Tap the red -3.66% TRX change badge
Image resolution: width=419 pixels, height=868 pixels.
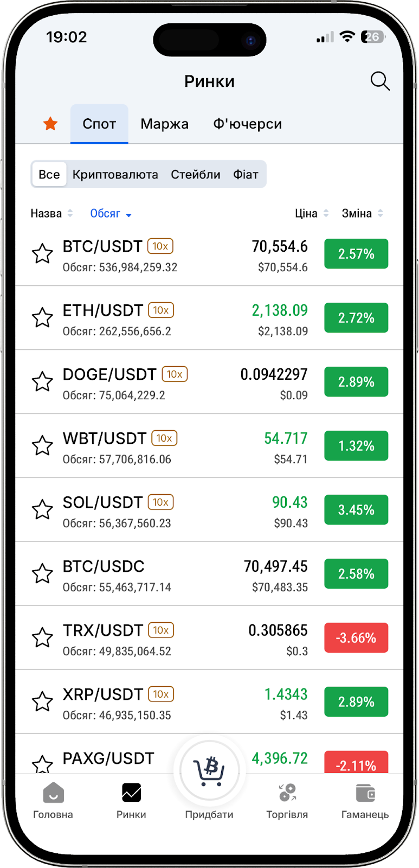(356, 638)
